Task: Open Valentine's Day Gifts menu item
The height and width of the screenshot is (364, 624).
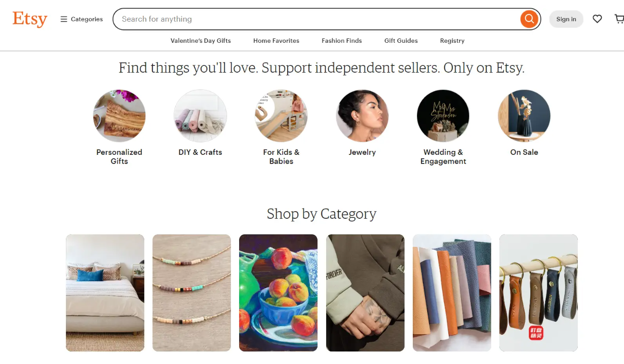Action: [201, 41]
